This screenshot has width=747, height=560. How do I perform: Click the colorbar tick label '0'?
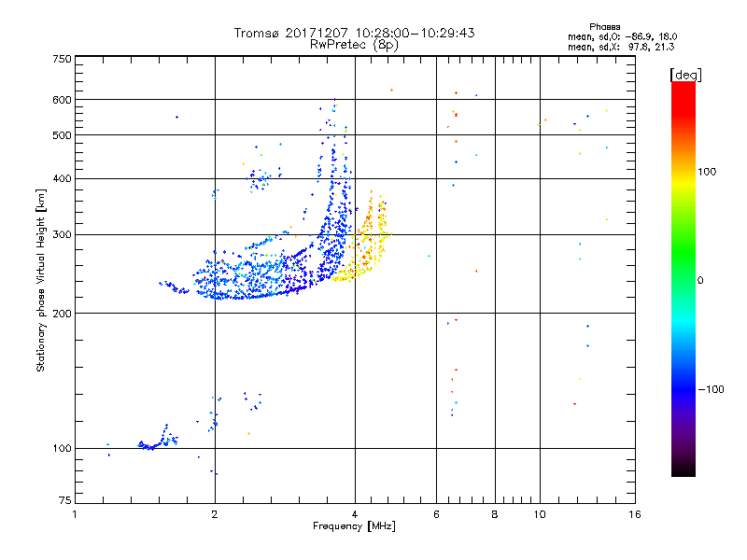(700, 281)
